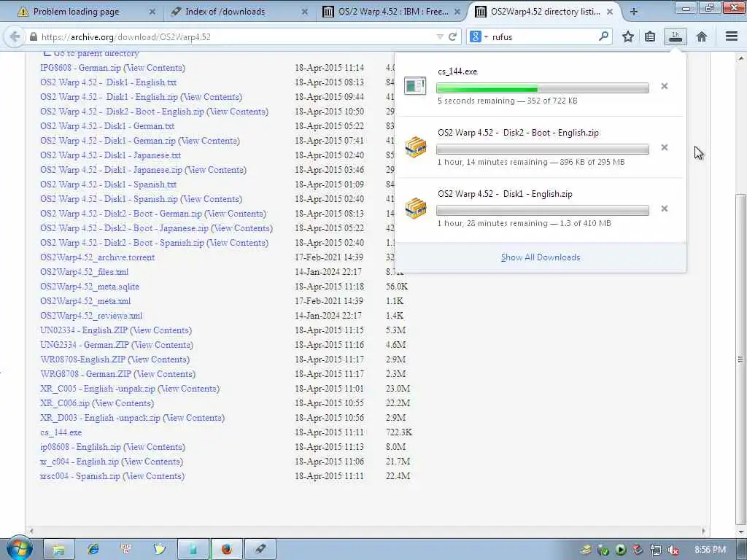This screenshot has width=747, height=560.
Task: Toggle the downloads panel toolbar button
Action: click(x=676, y=36)
